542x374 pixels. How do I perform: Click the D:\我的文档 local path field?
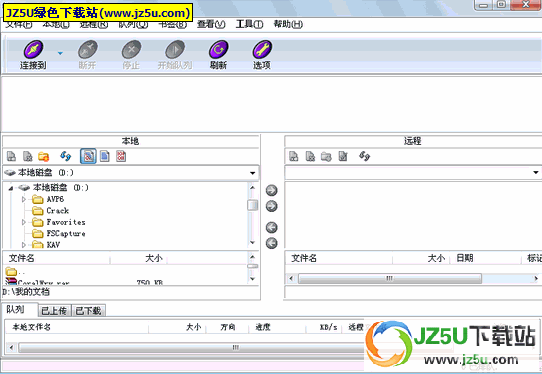click(x=131, y=292)
